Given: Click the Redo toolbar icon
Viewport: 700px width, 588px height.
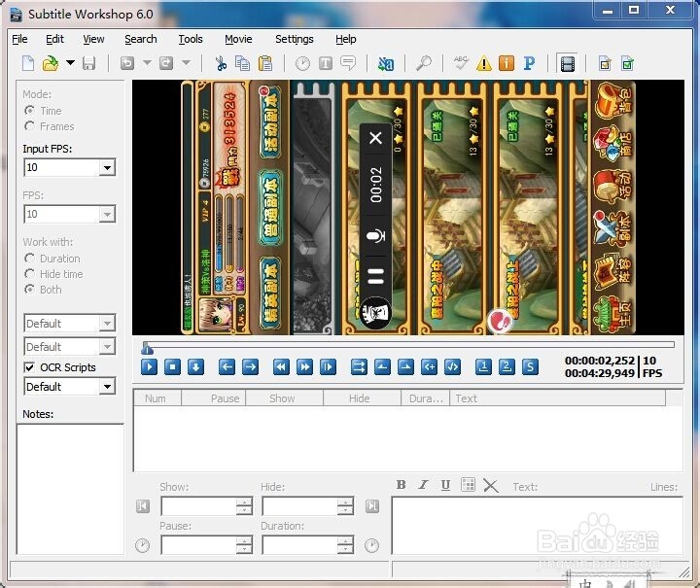Looking at the screenshot, I should click(x=166, y=63).
